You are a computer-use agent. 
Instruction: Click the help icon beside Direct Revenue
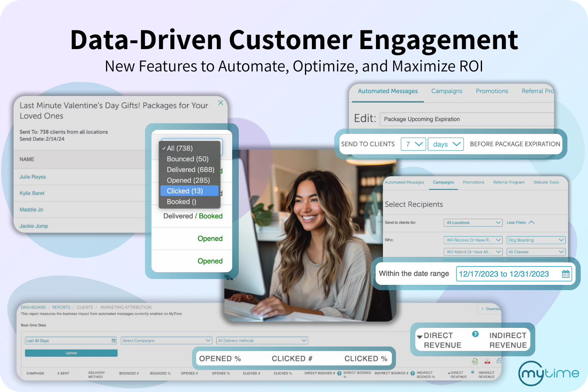click(475, 334)
